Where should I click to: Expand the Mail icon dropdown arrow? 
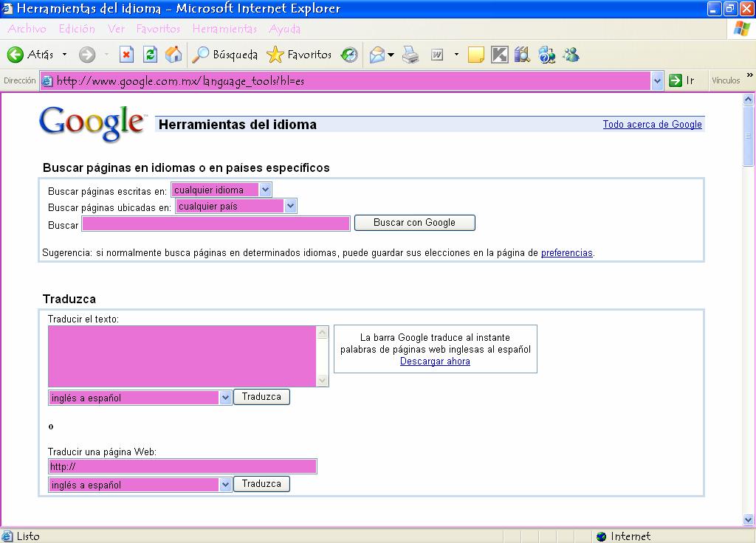click(391, 55)
